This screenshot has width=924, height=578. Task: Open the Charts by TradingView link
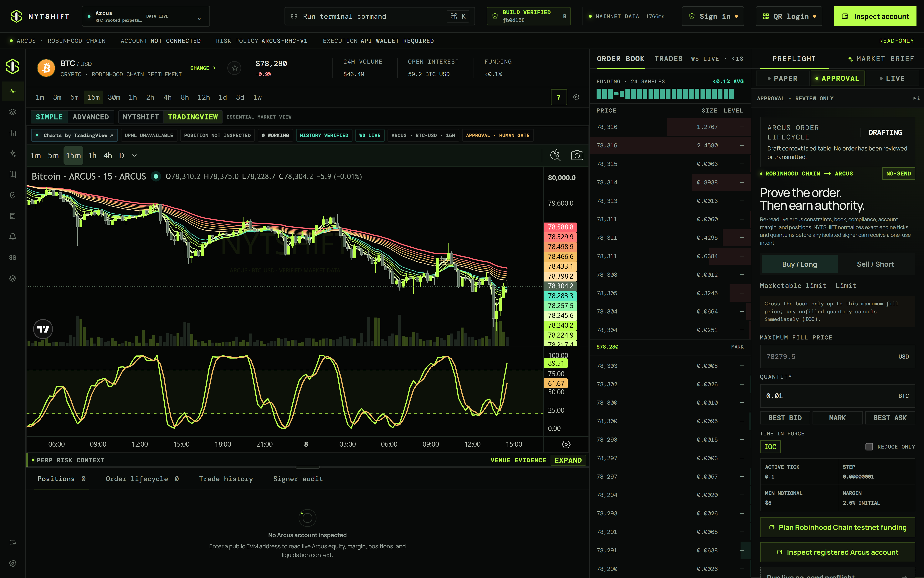tap(75, 135)
